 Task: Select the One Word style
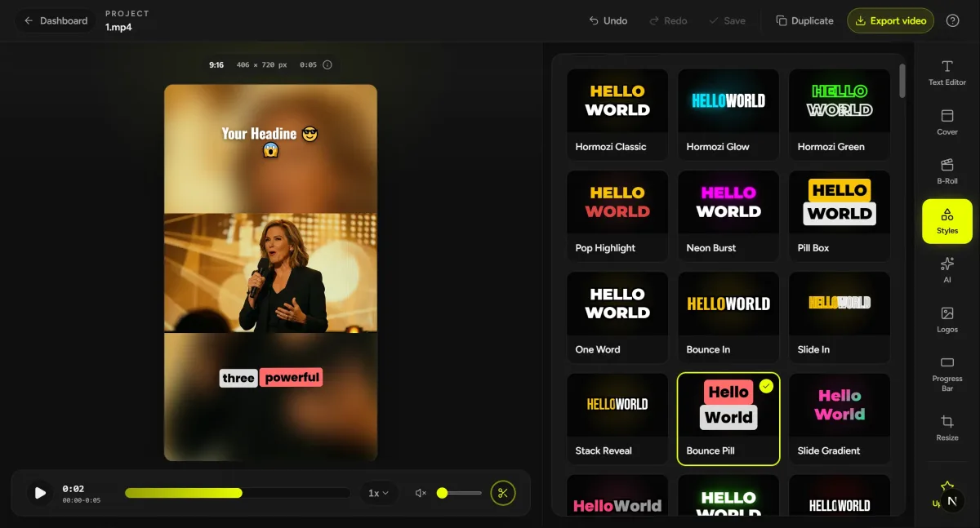coord(617,317)
